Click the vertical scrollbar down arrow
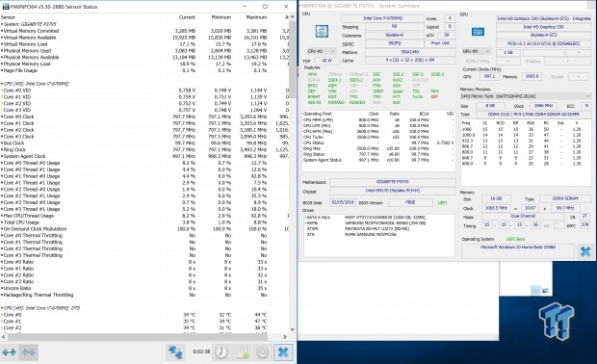This screenshot has height=364, width=597. click(x=292, y=329)
